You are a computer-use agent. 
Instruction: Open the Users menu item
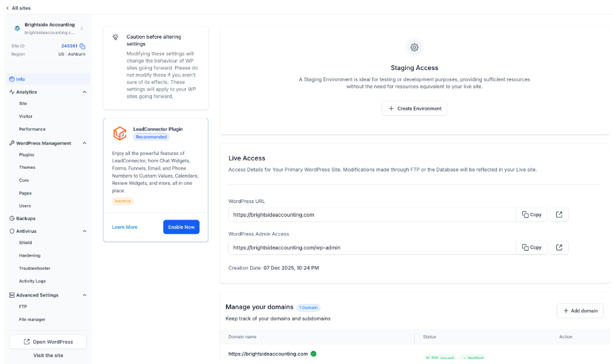[x=25, y=206]
